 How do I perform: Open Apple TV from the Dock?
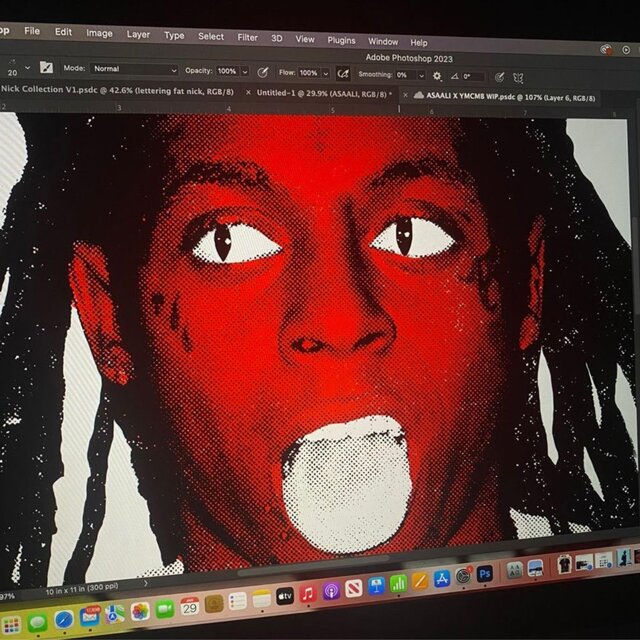pos(284,596)
